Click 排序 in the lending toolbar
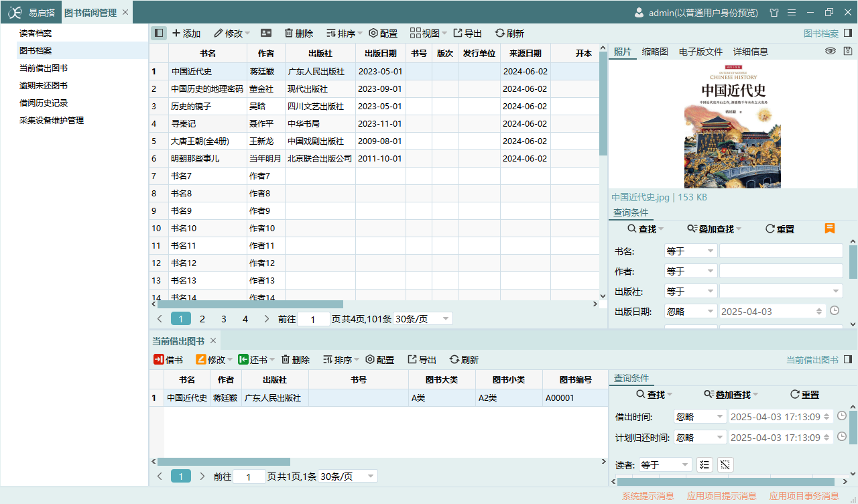 click(341, 360)
